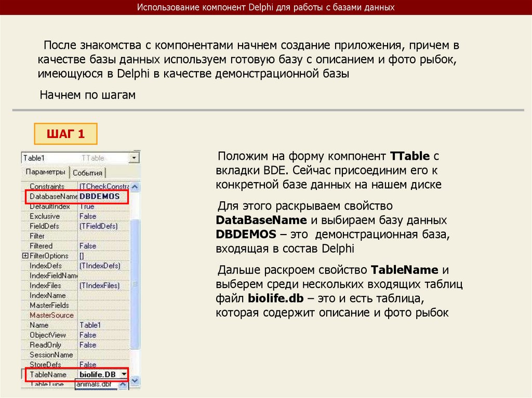
Task: Click the biolife.DB value field
Action: click(99, 374)
